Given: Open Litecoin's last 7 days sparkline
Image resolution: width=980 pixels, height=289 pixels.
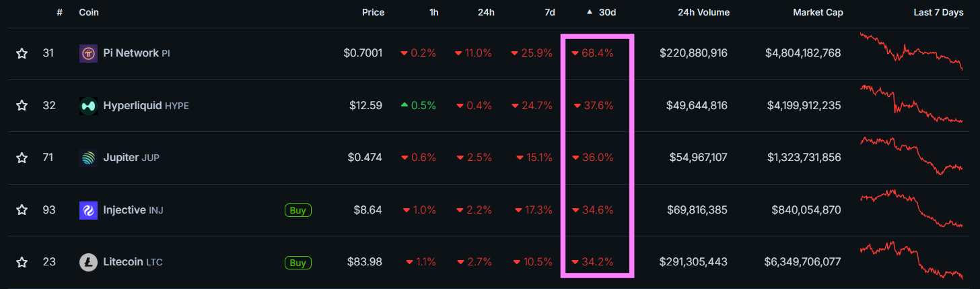Looking at the screenshot, I should 911,261.
